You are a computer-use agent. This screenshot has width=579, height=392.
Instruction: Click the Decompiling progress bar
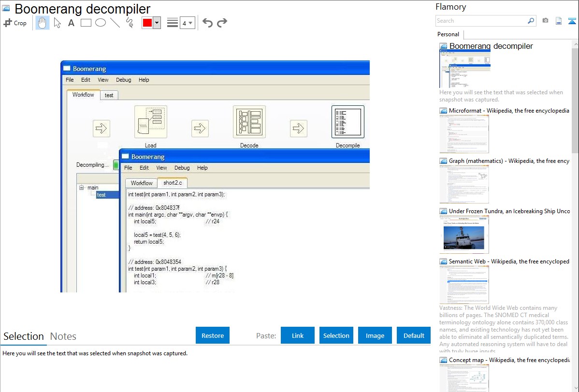click(x=116, y=165)
